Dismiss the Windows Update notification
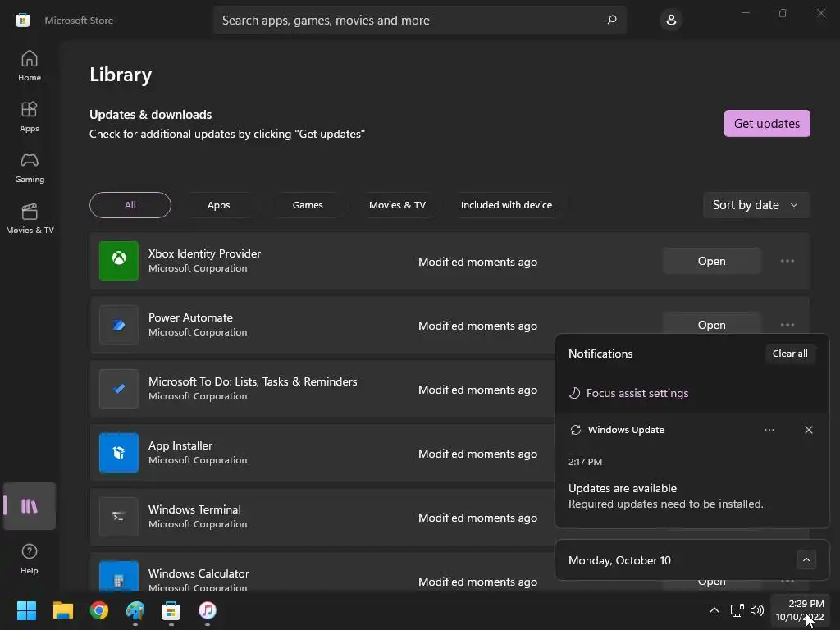Image resolution: width=840 pixels, height=630 pixels. tap(808, 430)
